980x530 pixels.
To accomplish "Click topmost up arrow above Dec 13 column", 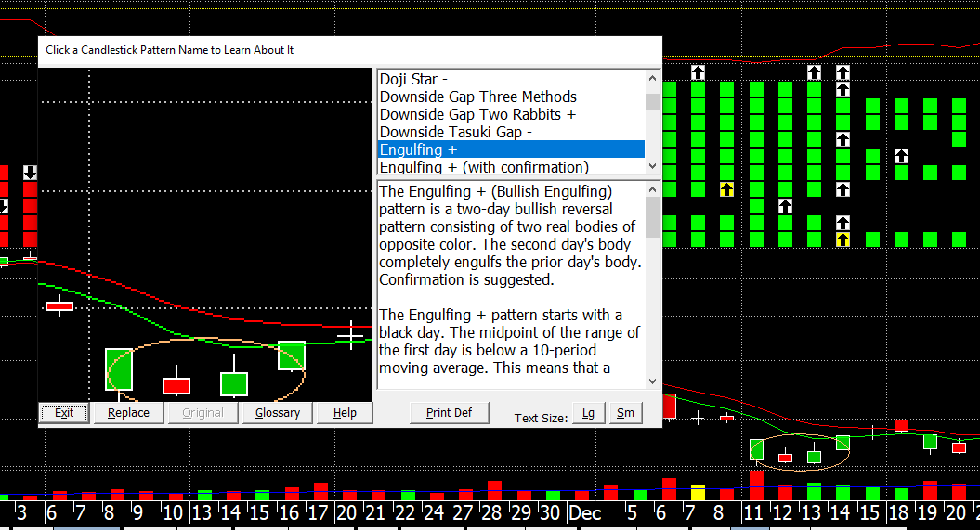I will tap(814, 72).
